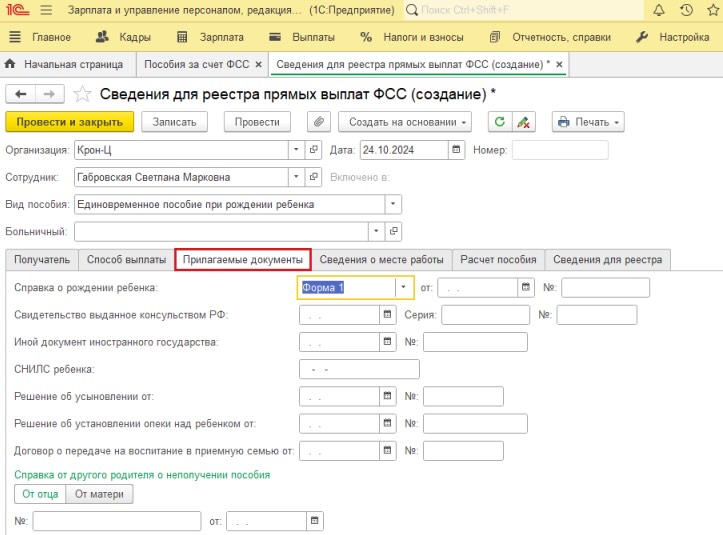Click the Записать button
The width and height of the screenshot is (723, 535).
tap(174, 122)
